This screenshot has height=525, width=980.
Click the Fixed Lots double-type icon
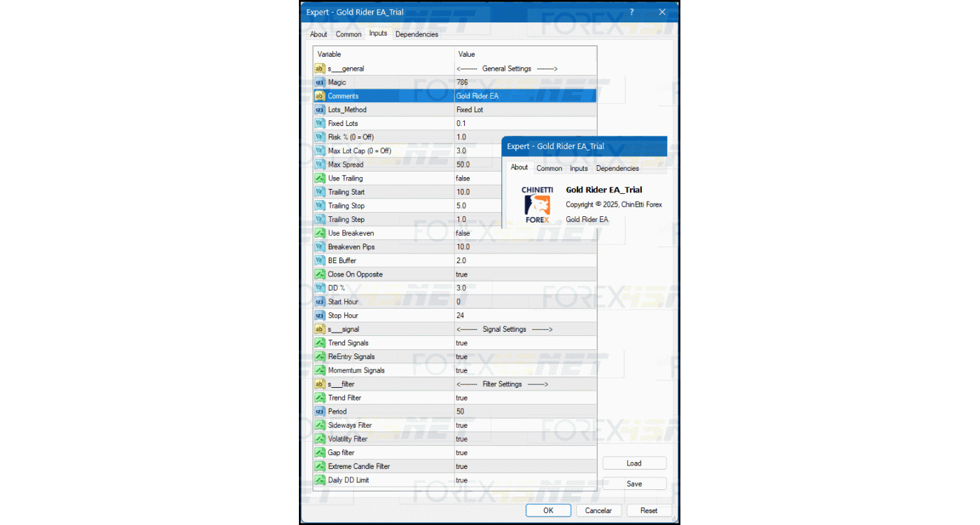[320, 123]
